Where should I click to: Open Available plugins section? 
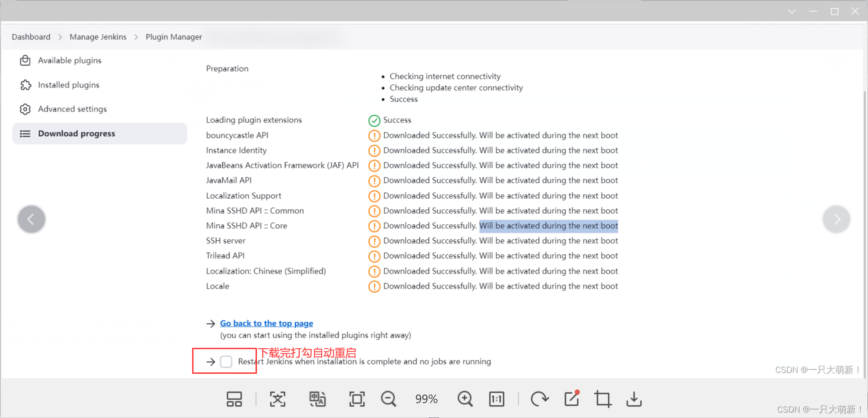pyautogui.click(x=99, y=60)
